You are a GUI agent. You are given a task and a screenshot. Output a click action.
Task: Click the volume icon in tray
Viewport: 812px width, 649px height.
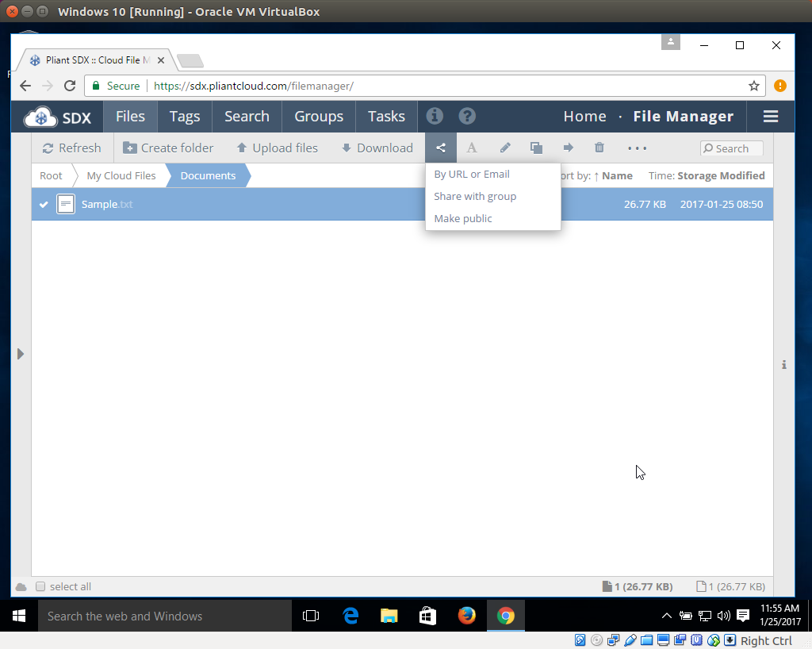click(x=723, y=616)
